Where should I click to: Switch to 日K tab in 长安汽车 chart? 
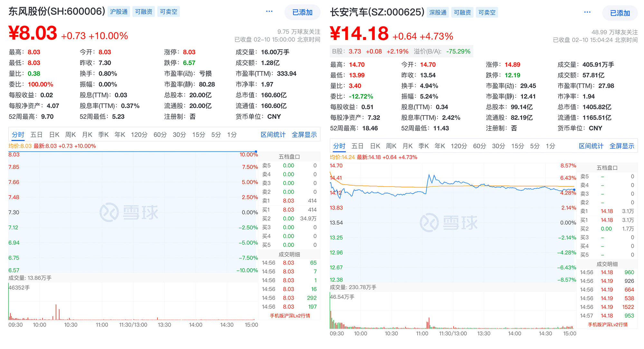[375, 146]
